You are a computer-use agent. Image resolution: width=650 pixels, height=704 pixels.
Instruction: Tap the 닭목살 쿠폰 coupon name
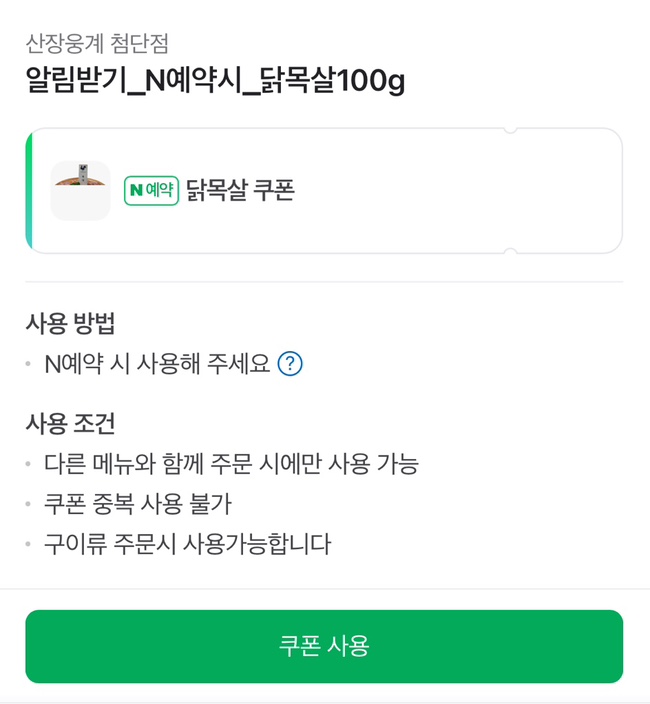[x=240, y=190]
